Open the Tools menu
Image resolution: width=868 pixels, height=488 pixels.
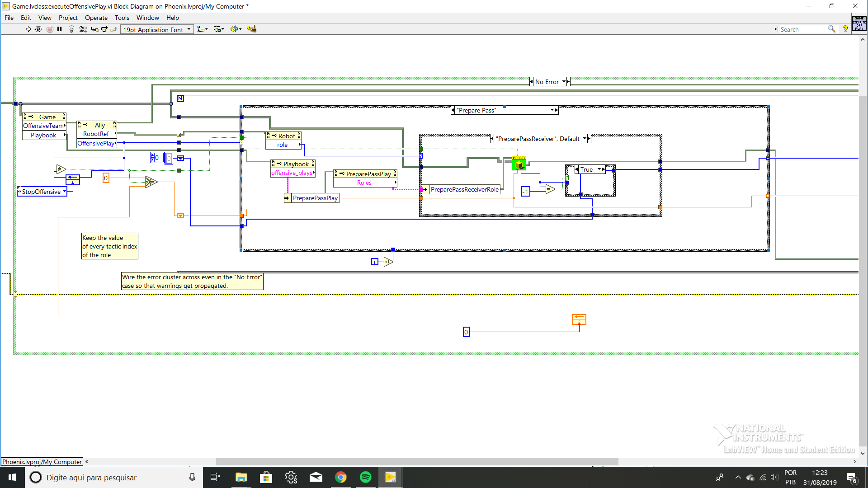tap(122, 18)
